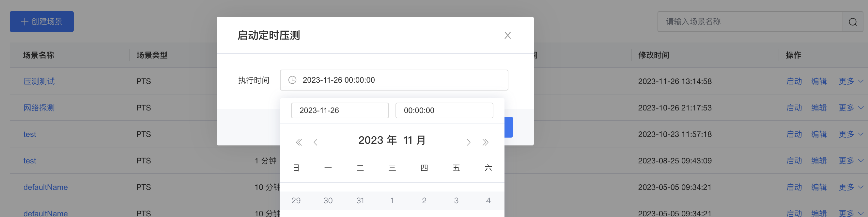Click 编辑 for the 网络探测 row
Viewport: 868px width, 217px height.
coord(819,108)
